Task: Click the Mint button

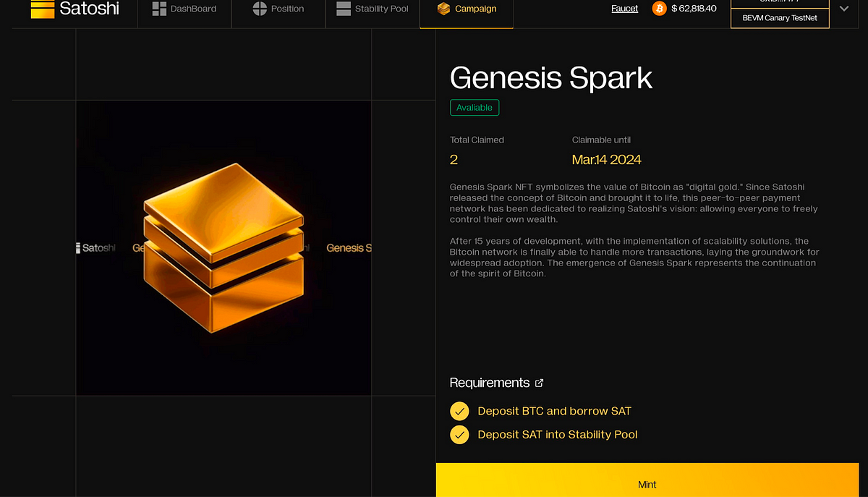Action: pos(647,480)
